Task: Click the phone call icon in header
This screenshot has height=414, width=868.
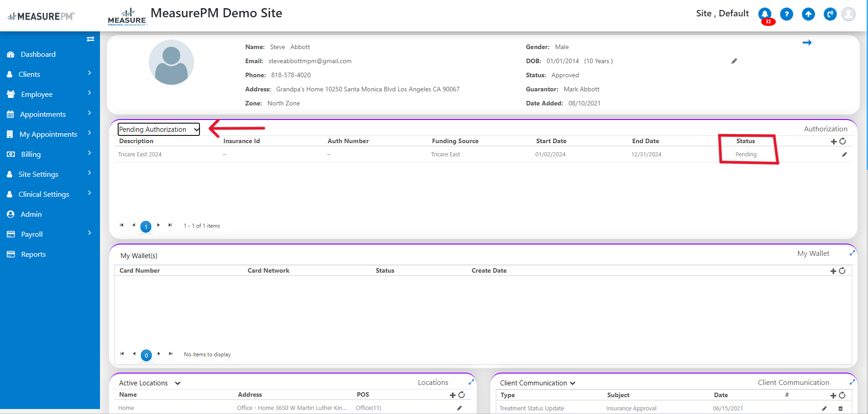Action: point(830,15)
